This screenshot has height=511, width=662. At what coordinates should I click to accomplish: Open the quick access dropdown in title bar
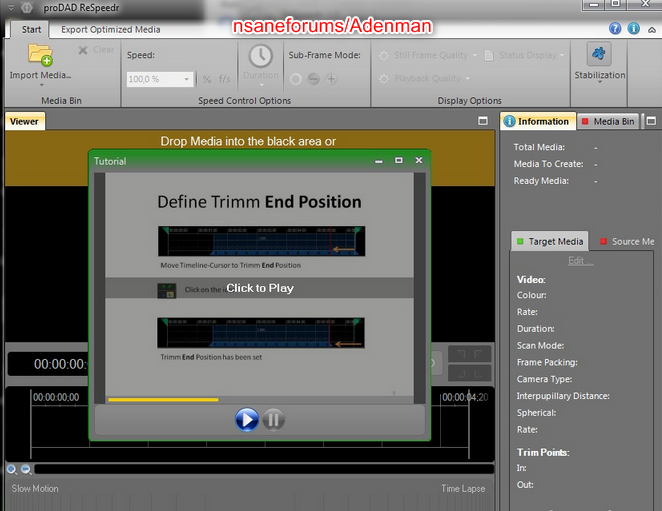pos(11,8)
